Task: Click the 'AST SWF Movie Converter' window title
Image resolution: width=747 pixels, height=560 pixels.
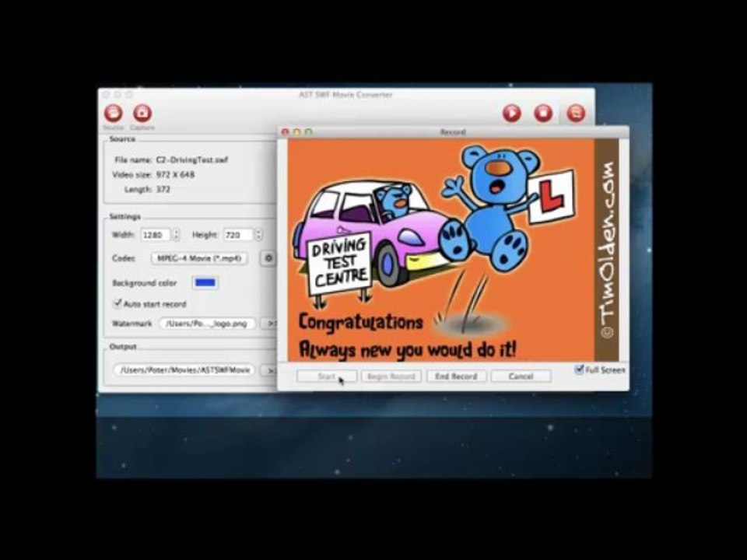Action: [345, 94]
